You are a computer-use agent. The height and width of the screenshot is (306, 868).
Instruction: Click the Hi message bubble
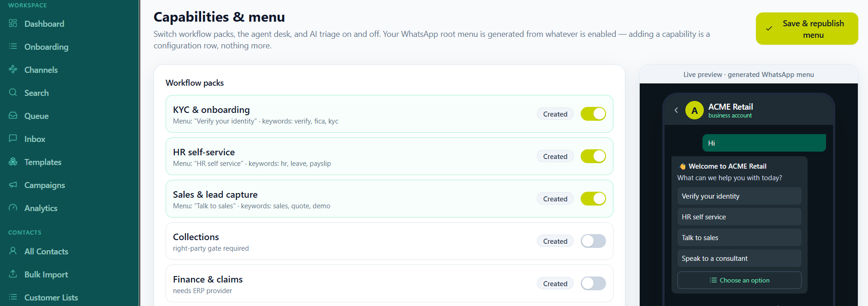click(764, 143)
